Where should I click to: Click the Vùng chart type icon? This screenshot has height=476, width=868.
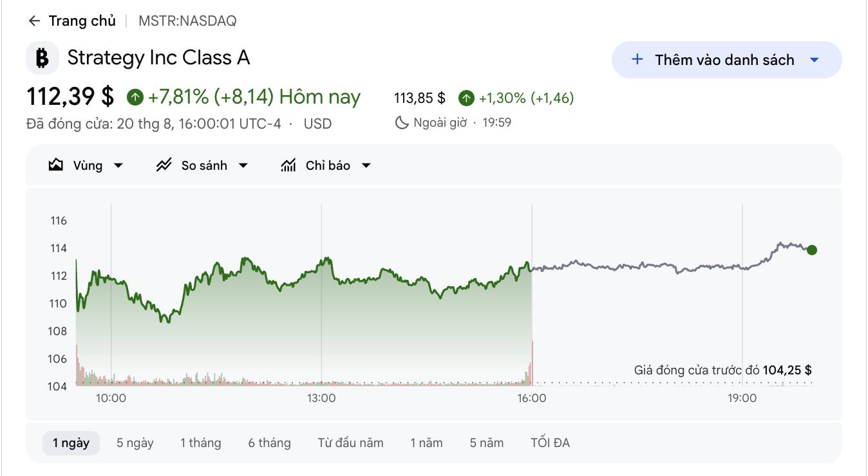[x=56, y=165]
